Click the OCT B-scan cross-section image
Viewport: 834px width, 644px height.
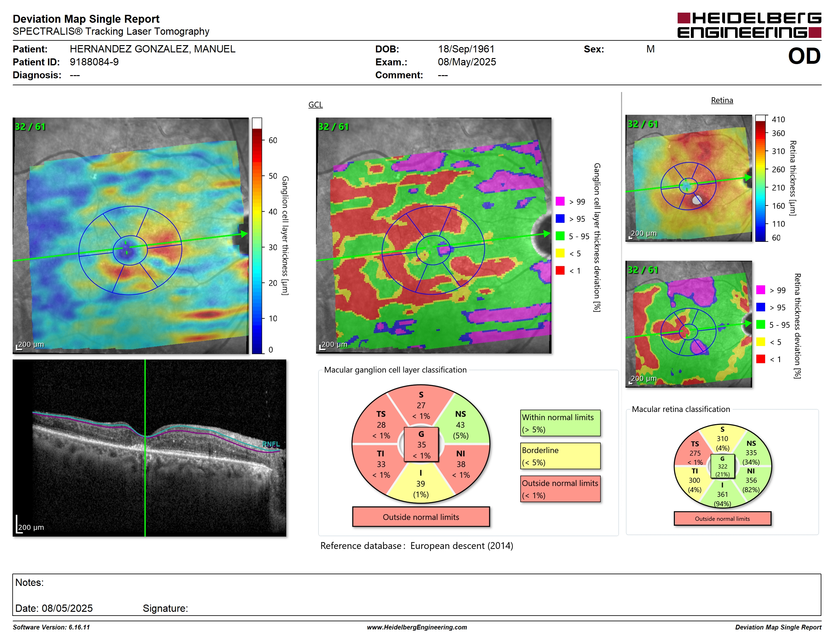(149, 448)
